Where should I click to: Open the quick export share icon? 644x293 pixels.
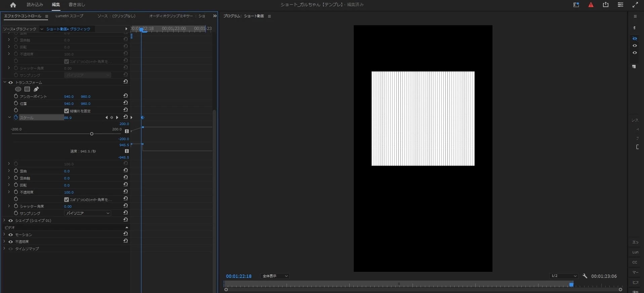pyautogui.click(x=606, y=5)
